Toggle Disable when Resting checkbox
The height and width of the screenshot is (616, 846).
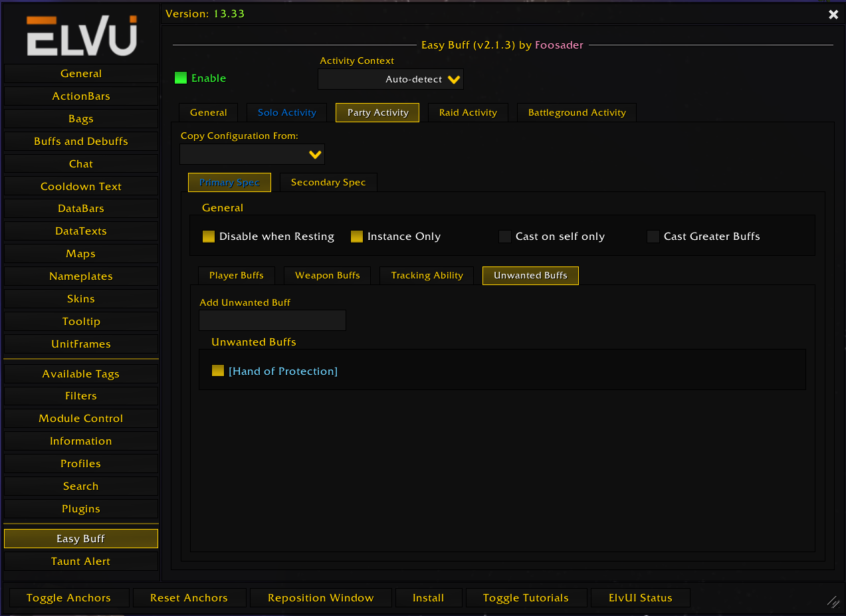(209, 237)
